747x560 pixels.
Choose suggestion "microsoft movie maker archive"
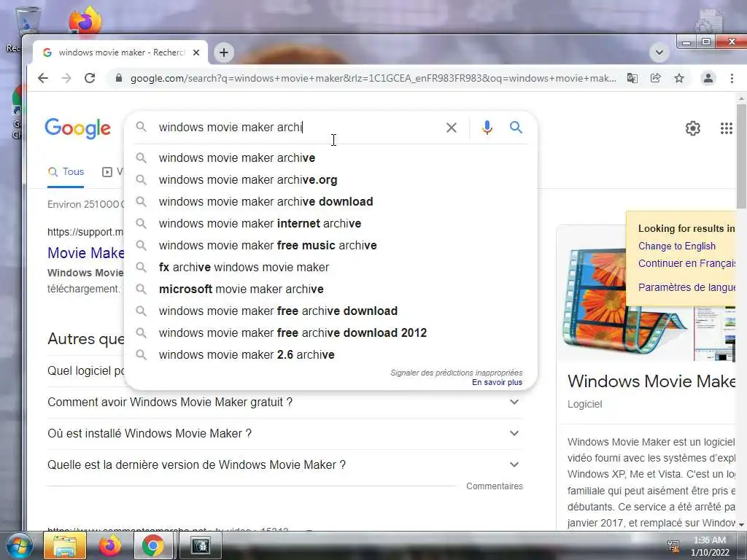tap(330, 289)
